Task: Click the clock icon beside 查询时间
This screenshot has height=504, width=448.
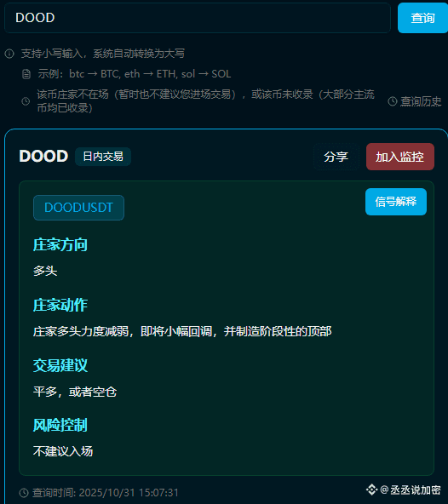Action: point(24,492)
